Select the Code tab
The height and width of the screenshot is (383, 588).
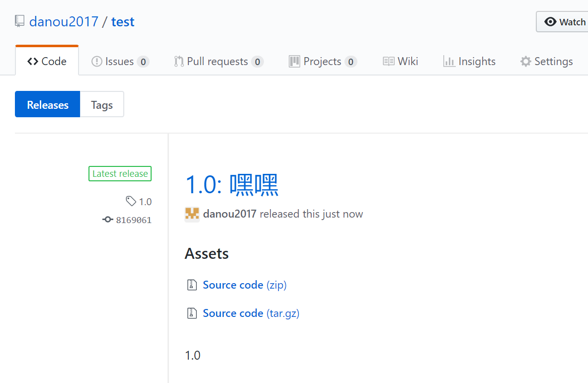tap(47, 62)
